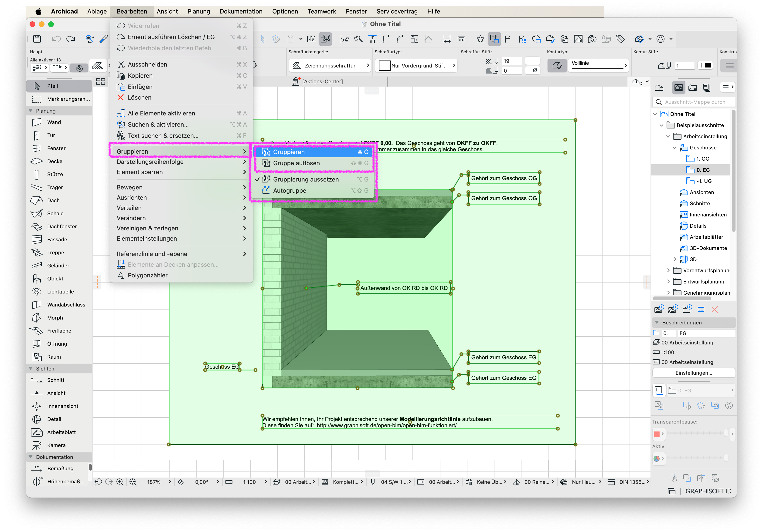Select the Wand tool

[x=59, y=122]
